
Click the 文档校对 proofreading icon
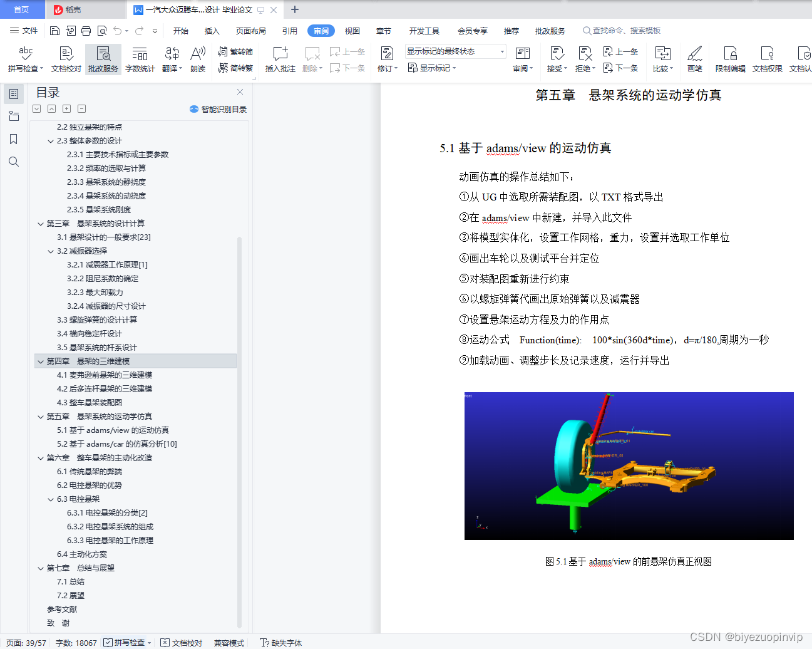66,60
